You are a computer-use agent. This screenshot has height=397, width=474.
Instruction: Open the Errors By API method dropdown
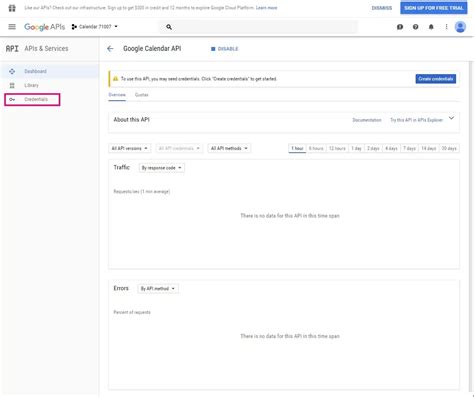(158, 288)
